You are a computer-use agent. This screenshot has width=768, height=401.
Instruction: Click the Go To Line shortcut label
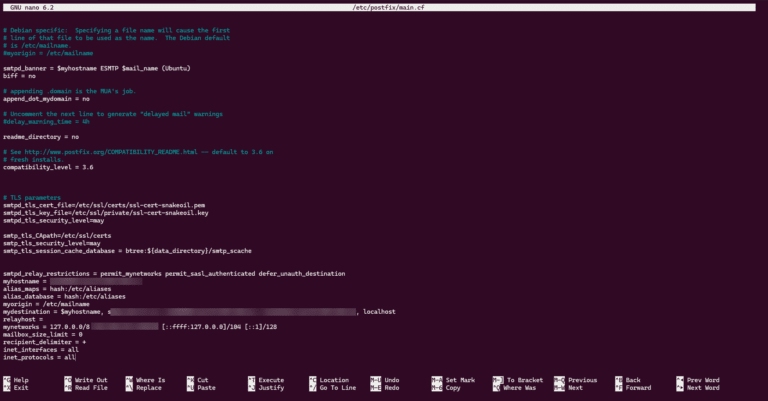click(x=337, y=388)
